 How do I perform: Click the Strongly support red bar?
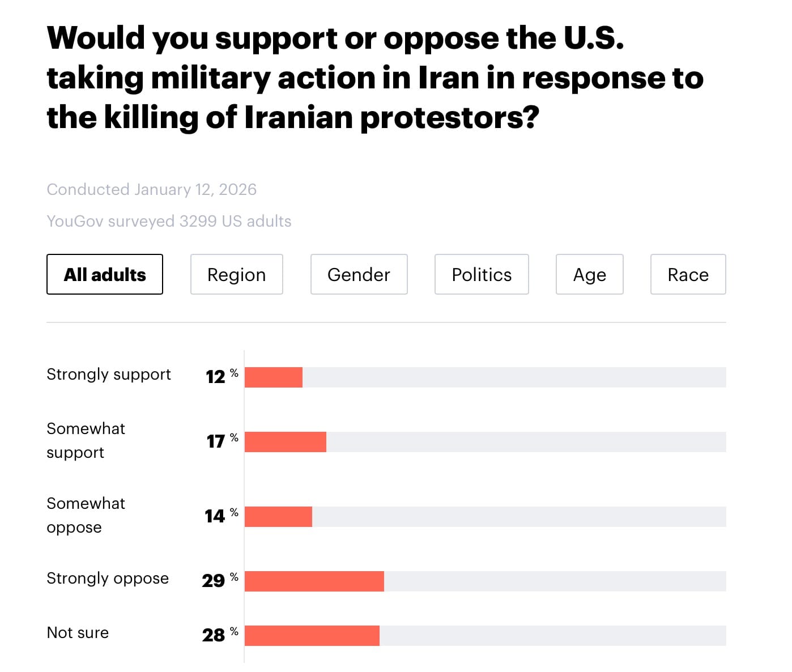(x=274, y=377)
